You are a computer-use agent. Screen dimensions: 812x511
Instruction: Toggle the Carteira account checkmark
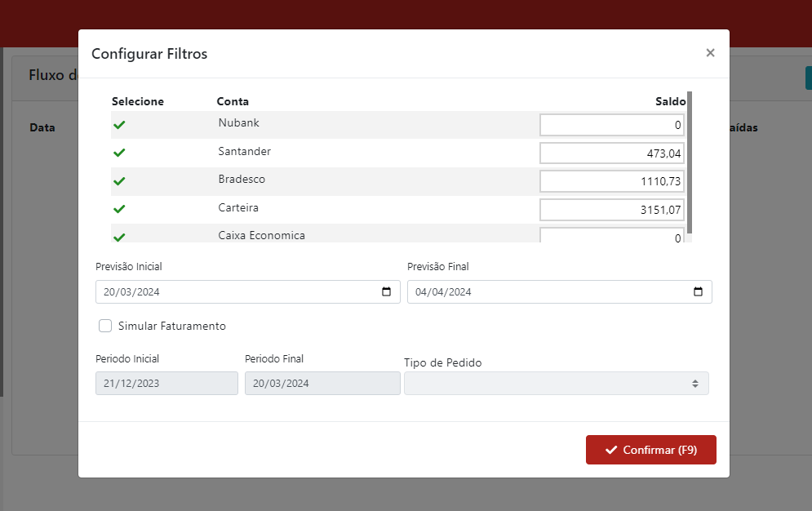119,209
